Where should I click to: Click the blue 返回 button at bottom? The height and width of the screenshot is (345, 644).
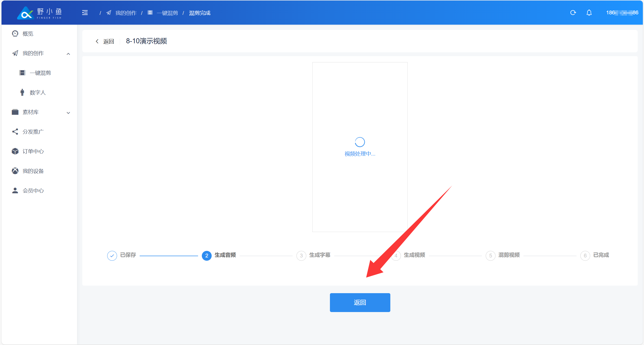tap(360, 302)
